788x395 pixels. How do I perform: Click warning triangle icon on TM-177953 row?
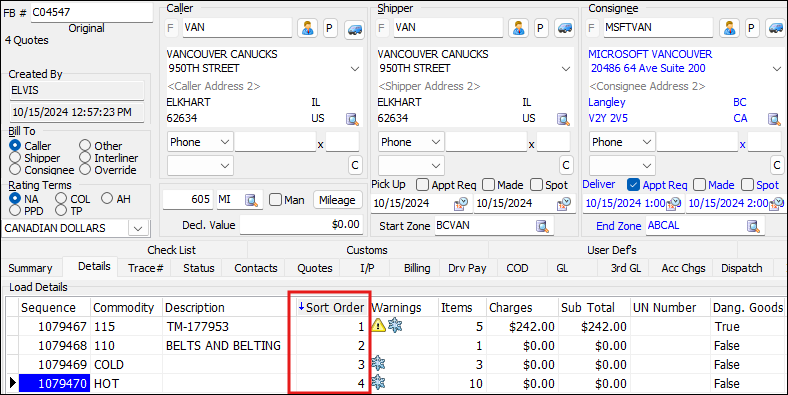point(378,326)
